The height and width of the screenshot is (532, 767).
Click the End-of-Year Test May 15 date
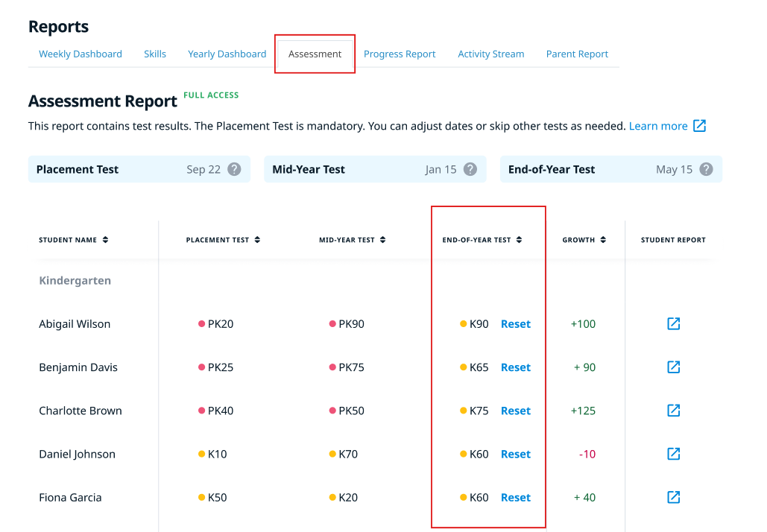point(674,169)
